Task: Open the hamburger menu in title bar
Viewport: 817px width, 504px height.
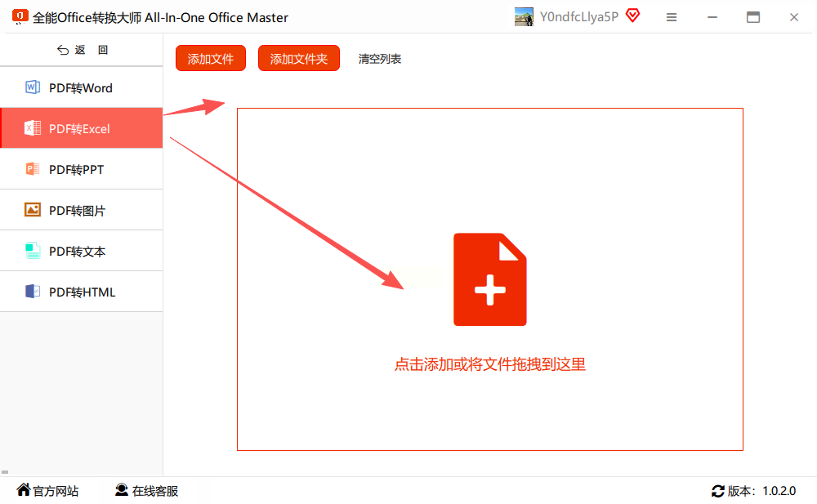Action: point(672,17)
